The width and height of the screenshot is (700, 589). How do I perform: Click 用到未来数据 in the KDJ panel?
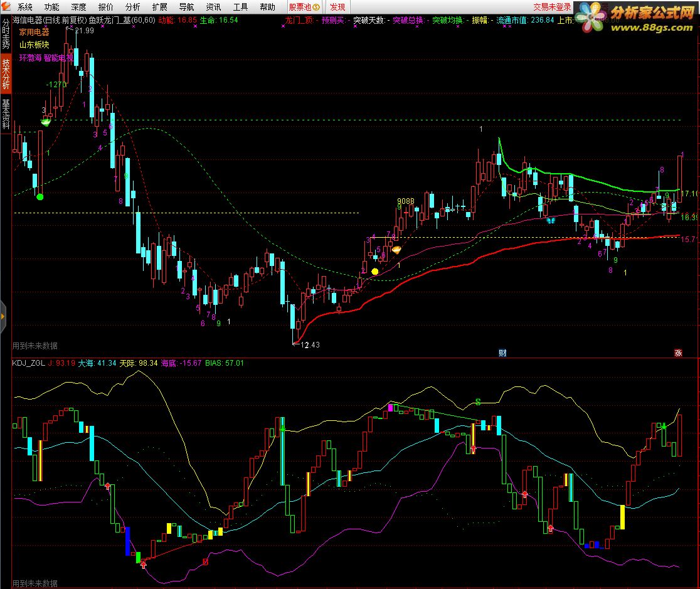pyautogui.click(x=35, y=583)
